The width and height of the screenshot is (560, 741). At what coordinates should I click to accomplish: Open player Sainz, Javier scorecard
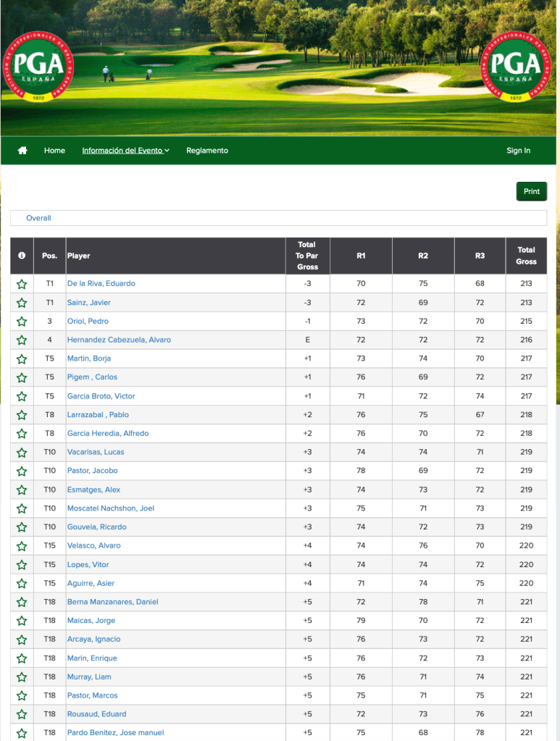[89, 303]
